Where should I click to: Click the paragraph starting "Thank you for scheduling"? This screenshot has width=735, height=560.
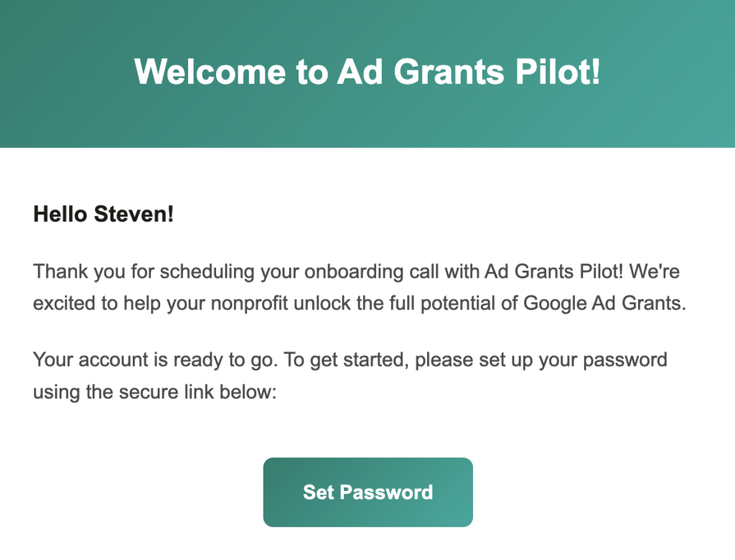(359, 288)
